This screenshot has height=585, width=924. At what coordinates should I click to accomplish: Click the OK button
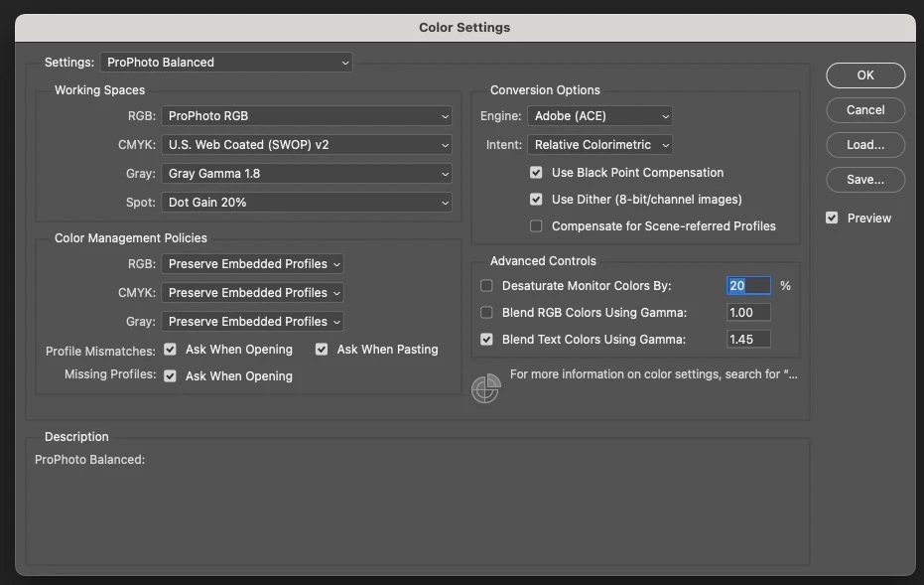[865, 75]
